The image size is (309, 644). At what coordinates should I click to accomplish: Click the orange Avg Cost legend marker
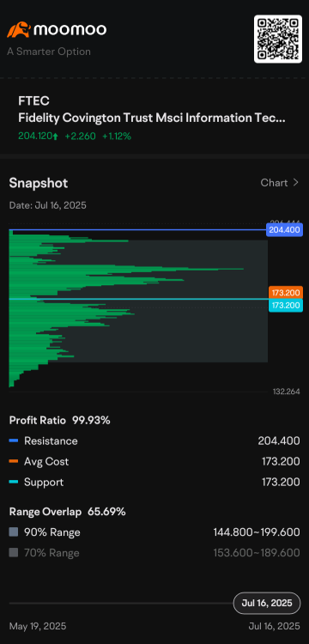click(14, 462)
